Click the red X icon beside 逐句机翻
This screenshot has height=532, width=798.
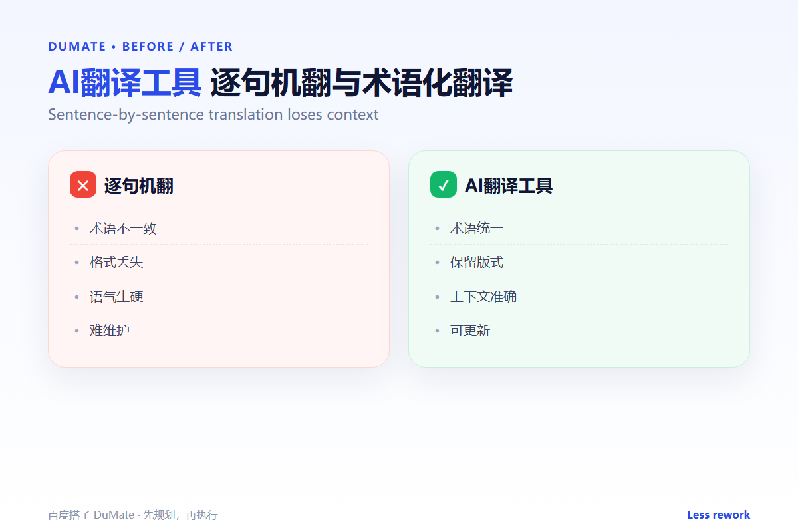click(x=83, y=184)
